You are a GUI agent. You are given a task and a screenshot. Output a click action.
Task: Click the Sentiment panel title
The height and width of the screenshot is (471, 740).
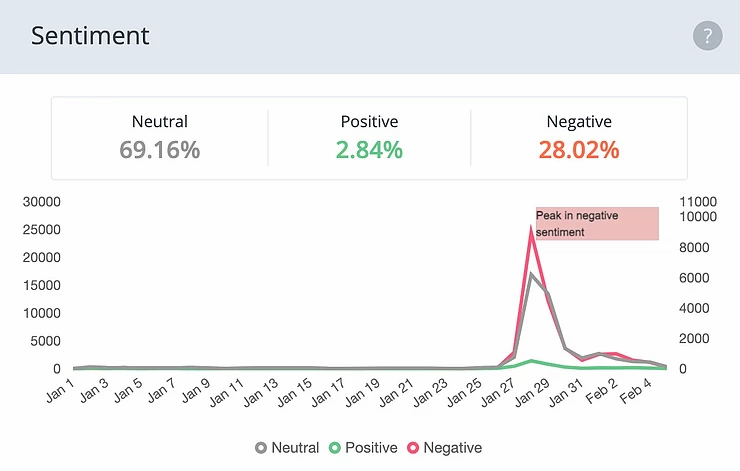pos(90,36)
